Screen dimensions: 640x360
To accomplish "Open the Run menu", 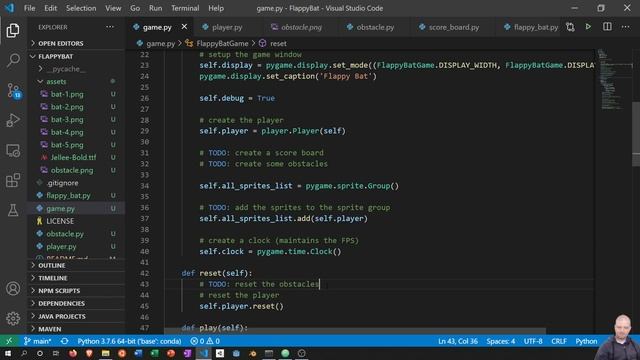I will (x=156, y=8).
